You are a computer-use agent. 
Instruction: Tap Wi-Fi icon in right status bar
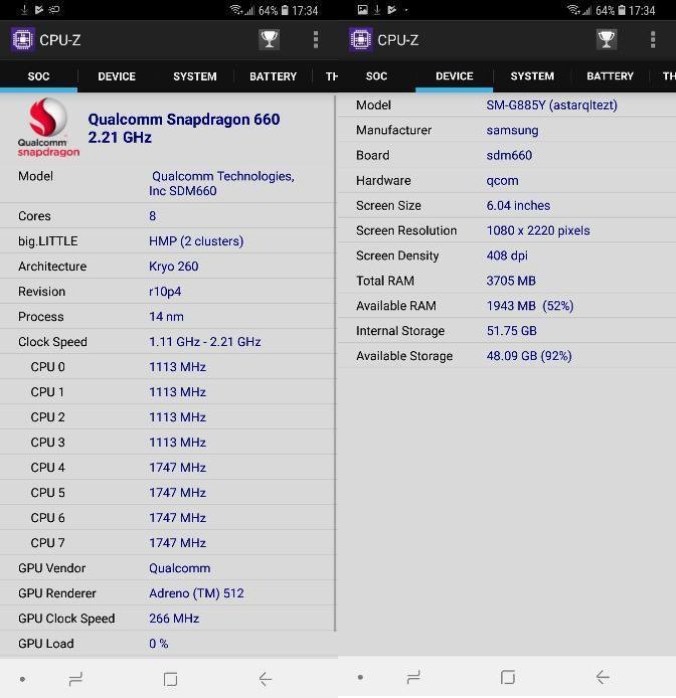[x=574, y=9]
